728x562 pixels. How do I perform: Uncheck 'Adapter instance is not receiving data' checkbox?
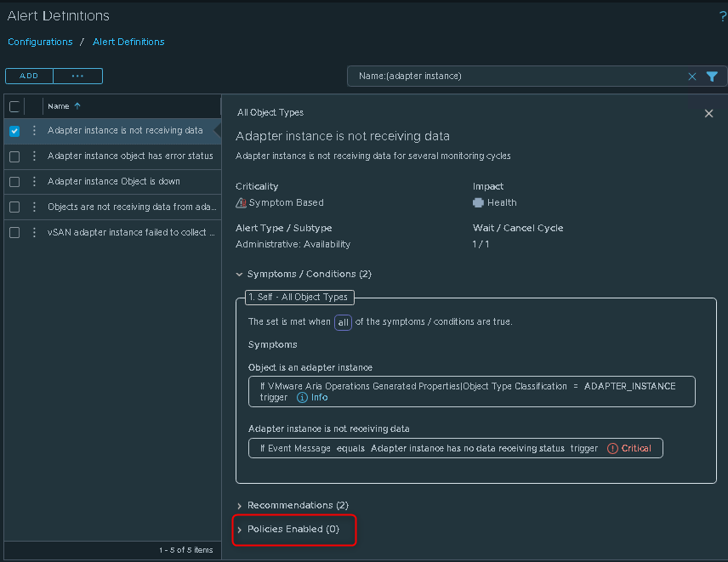click(x=14, y=131)
